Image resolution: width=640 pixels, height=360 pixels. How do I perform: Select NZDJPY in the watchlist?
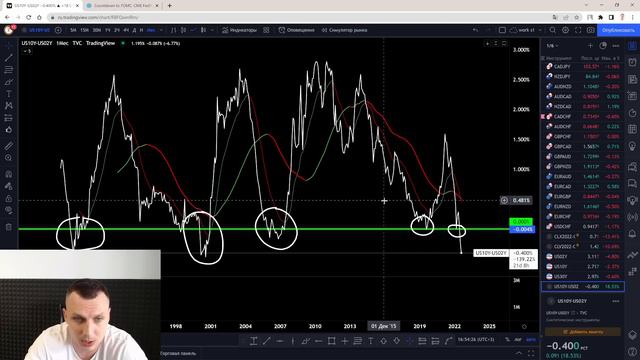pos(583,76)
